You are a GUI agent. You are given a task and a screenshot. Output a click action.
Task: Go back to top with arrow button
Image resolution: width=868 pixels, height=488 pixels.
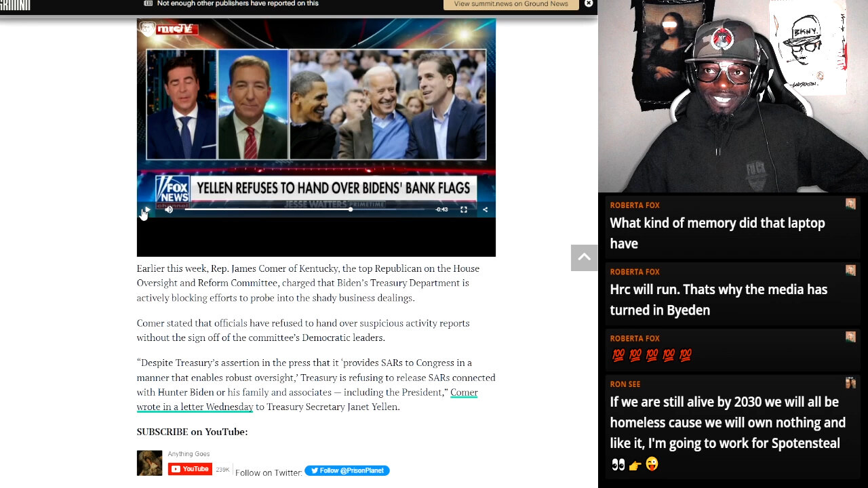click(584, 258)
